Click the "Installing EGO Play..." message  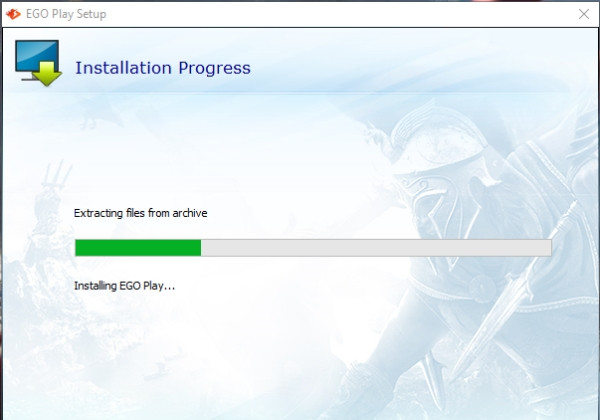tap(124, 286)
